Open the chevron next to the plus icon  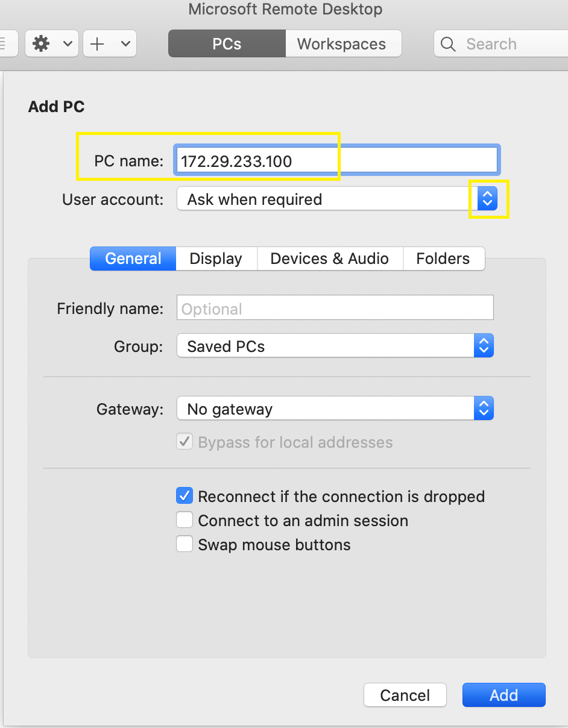pyautogui.click(x=125, y=43)
